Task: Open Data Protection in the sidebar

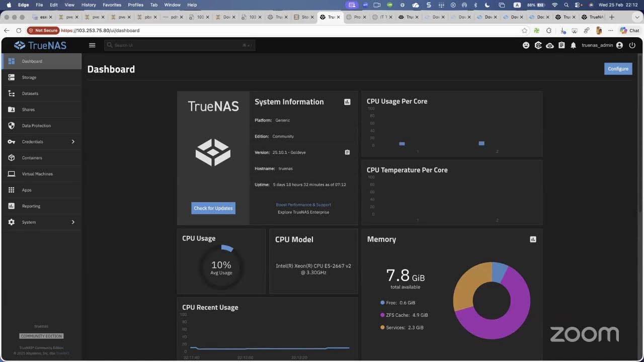Action: pyautogui.click(x=41, y=126)
